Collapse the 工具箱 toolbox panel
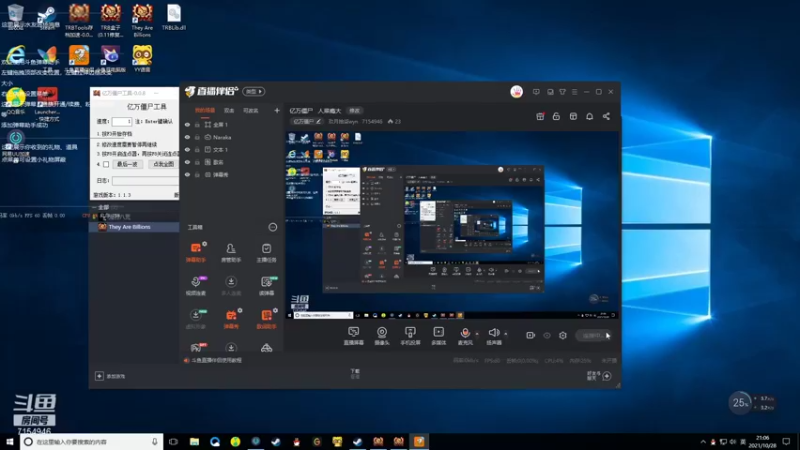Viewport: 800px width, 450px height. (273, 227)
